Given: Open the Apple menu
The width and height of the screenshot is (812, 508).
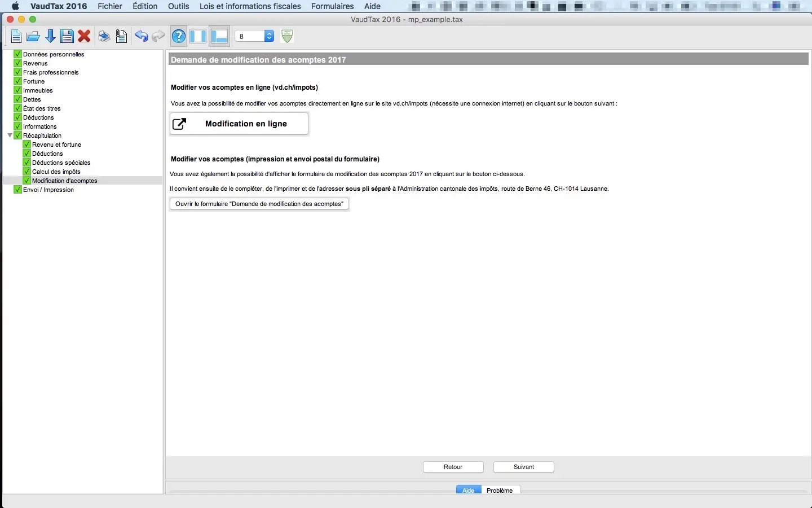Looking at the screenshot, I should click(x=16, y=6).
